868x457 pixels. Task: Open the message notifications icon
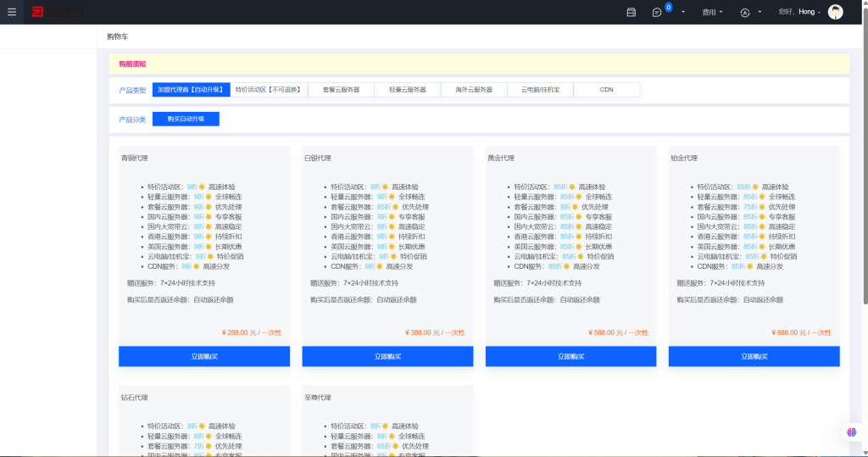pyautogui.click(x=657, y=12)
